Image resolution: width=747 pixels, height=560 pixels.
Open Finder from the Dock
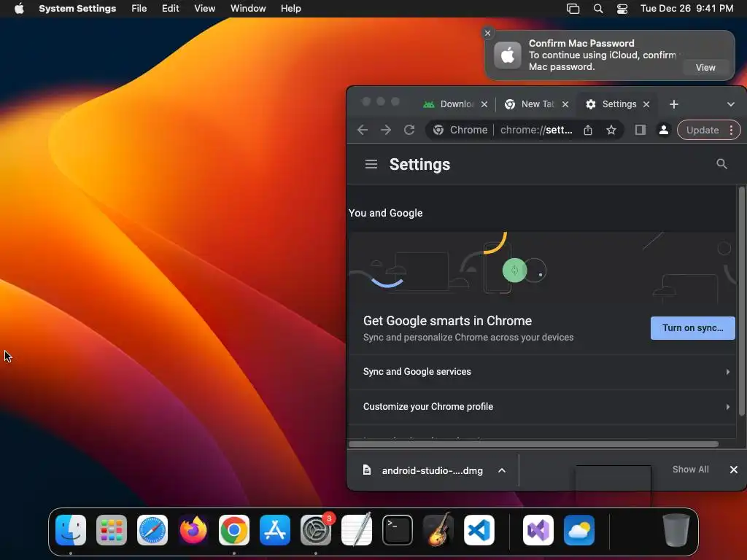point(71,530)
